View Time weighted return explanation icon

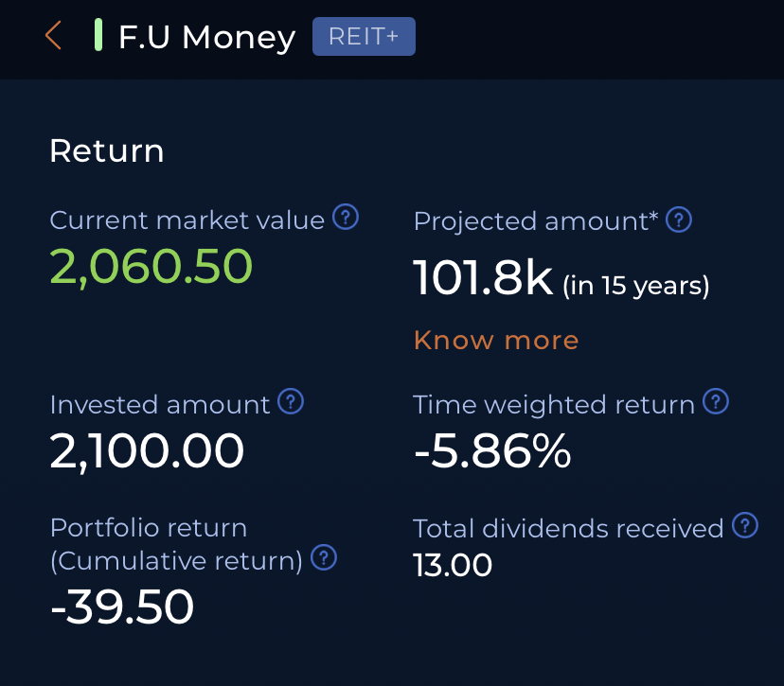pyautogui.click(x=717, y=403)
